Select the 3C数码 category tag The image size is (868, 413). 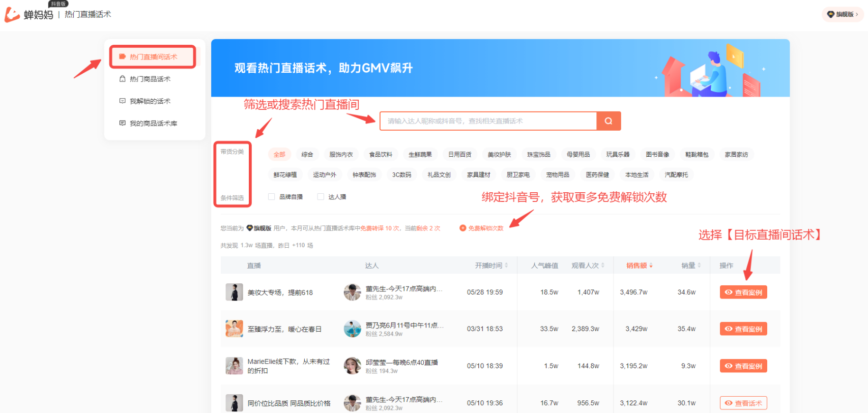click(x=402, y=174)
